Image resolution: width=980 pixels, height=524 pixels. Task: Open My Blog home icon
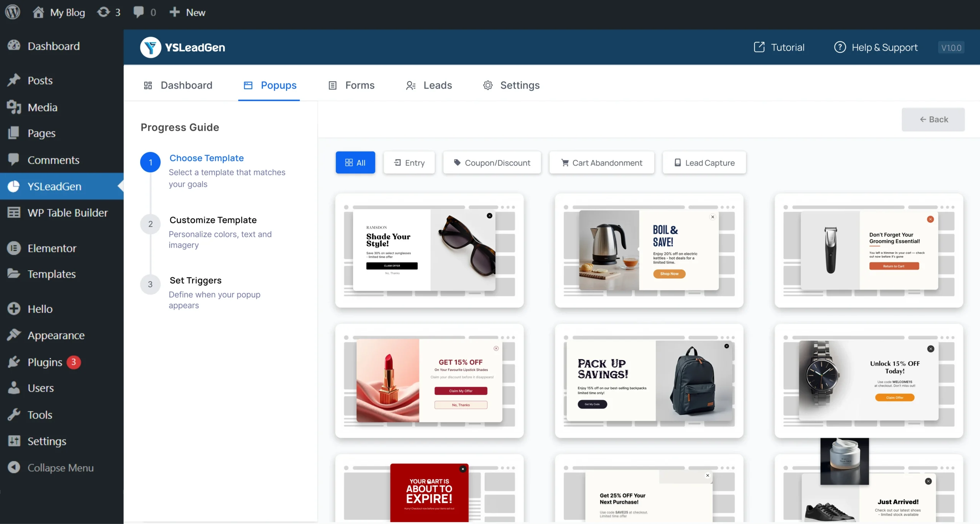coord(38,12)
